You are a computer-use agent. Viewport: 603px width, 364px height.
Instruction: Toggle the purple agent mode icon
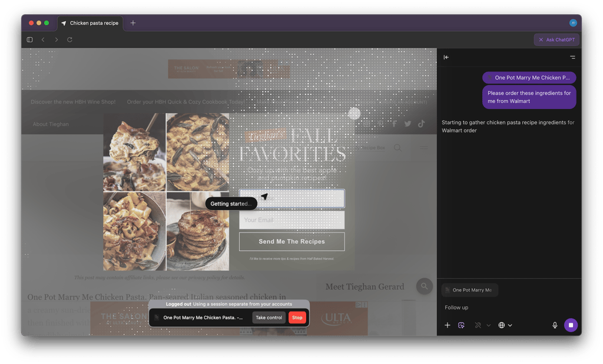click(461, 325)
